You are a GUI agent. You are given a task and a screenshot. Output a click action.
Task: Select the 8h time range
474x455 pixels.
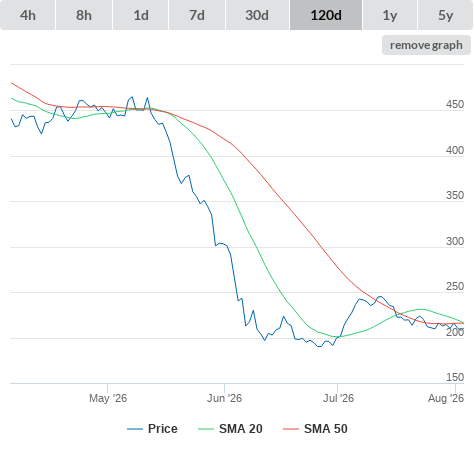point(84,15)
